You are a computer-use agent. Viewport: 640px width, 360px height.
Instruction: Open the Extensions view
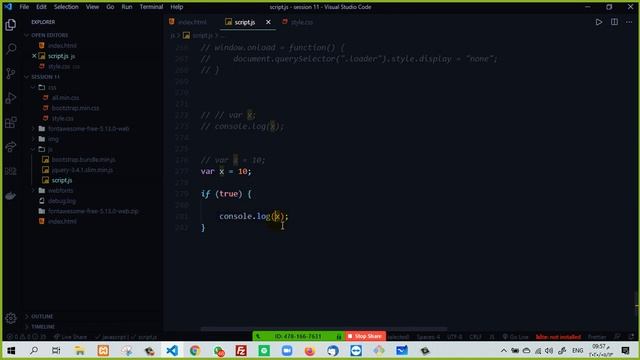click(x=11, y=122)
